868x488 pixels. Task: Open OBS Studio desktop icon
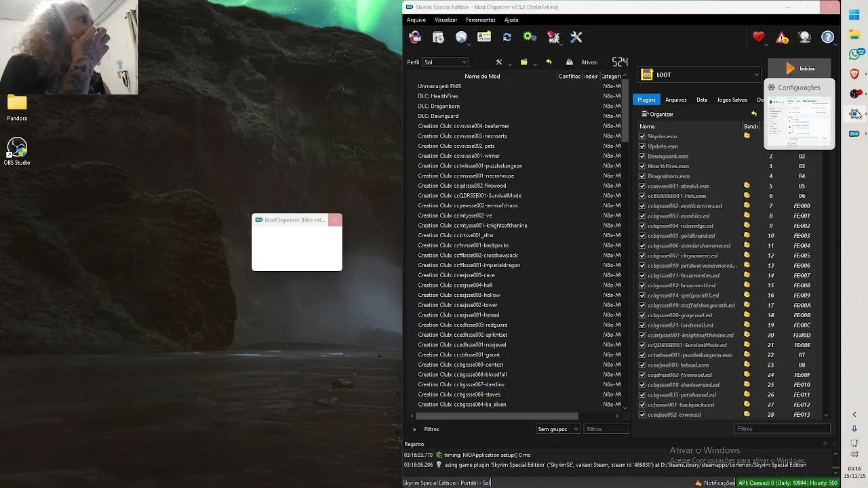[x=17, y=151]
